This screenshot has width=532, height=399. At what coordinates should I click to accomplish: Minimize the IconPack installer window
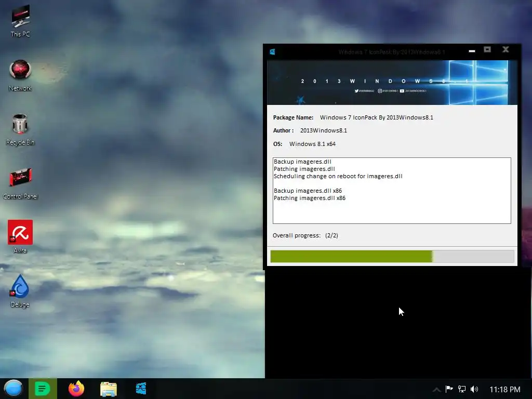pyautogui.click(x=472, y=50)
